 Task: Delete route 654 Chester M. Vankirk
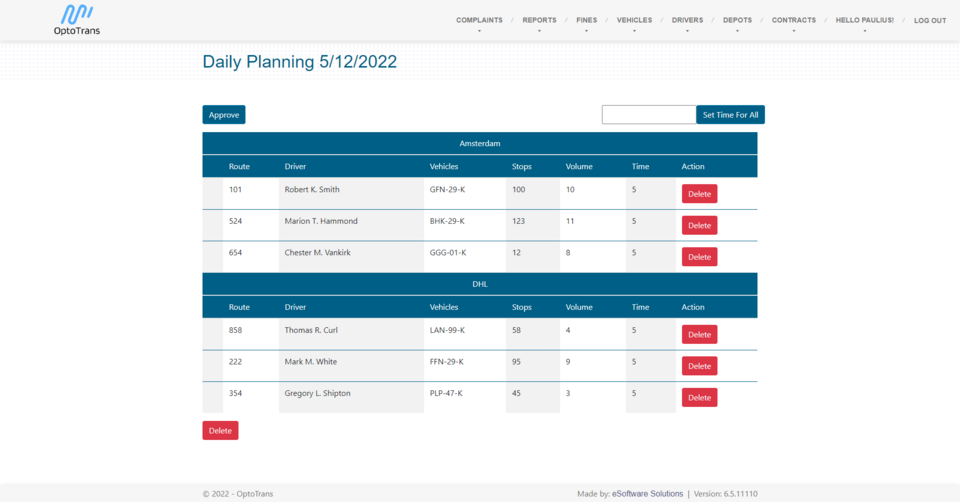(x=699, y=257)
